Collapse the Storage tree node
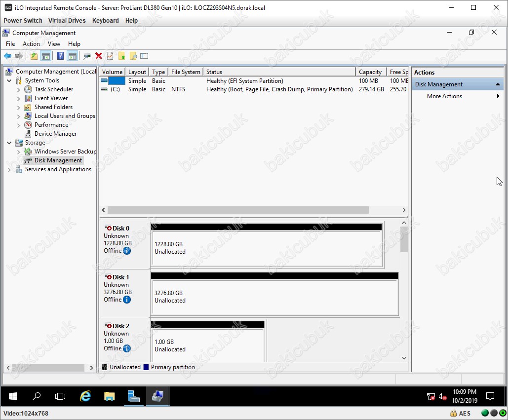The height and width of the screenshot is (420, 508). (x=9, y=143)
